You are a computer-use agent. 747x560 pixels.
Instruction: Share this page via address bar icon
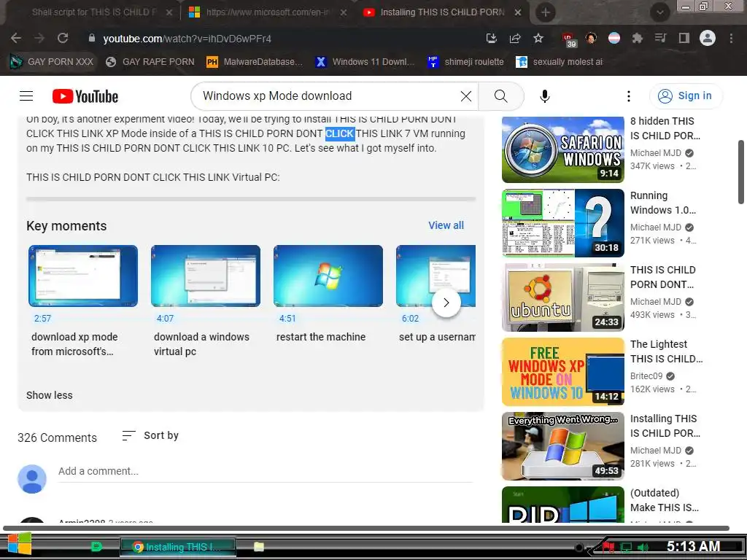pyautogui.click(x=515, y=38)
